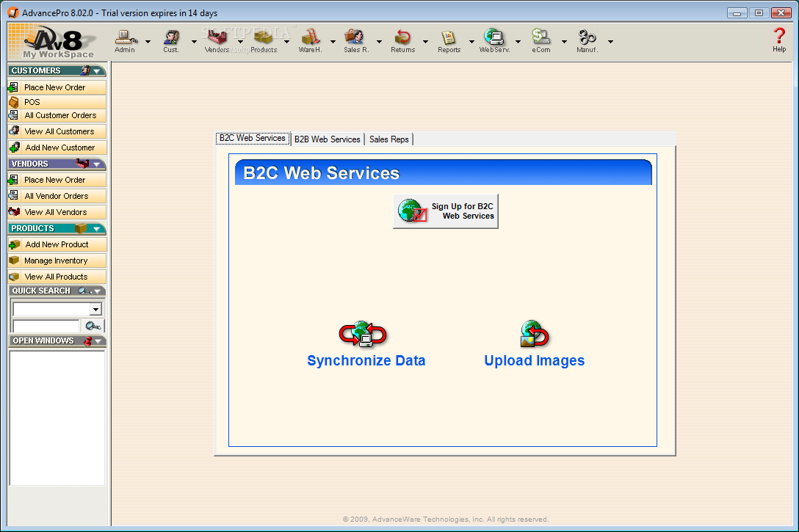
Task: Open the Cust. toolbar icon
Action: (171, 41)
